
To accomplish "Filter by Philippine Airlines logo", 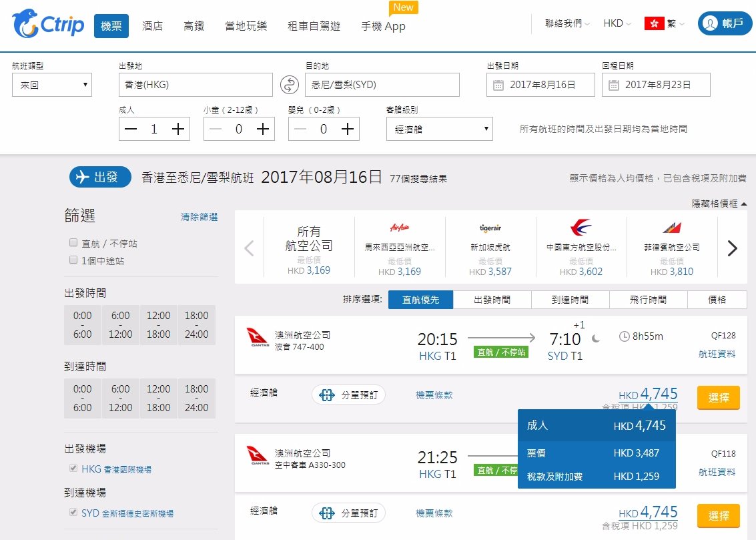I will coord(672,228).
